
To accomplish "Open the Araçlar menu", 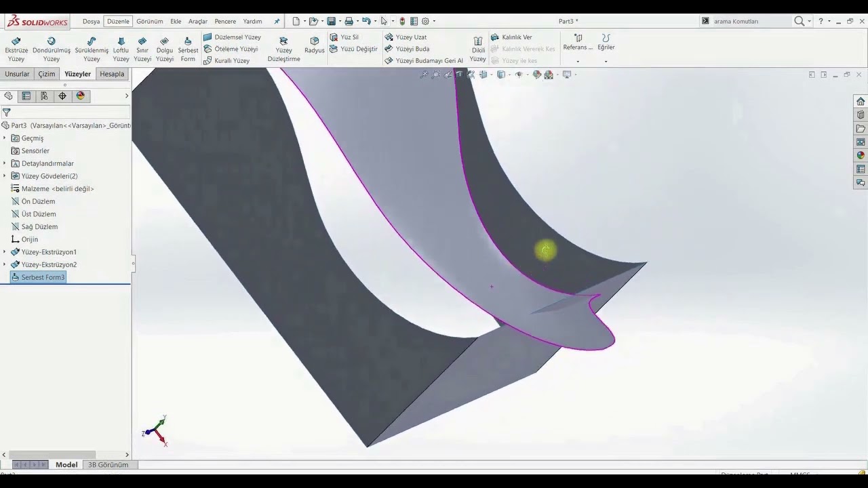I will coord(198,21).
